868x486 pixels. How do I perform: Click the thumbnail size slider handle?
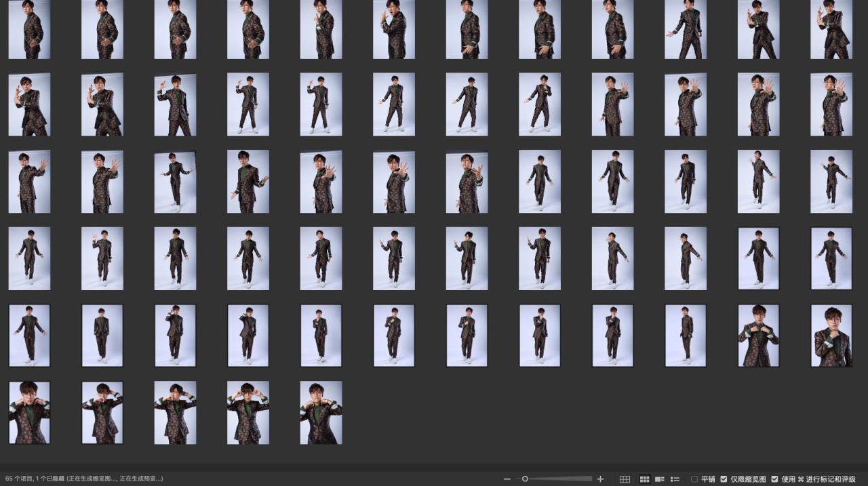[x=525, y=479]
